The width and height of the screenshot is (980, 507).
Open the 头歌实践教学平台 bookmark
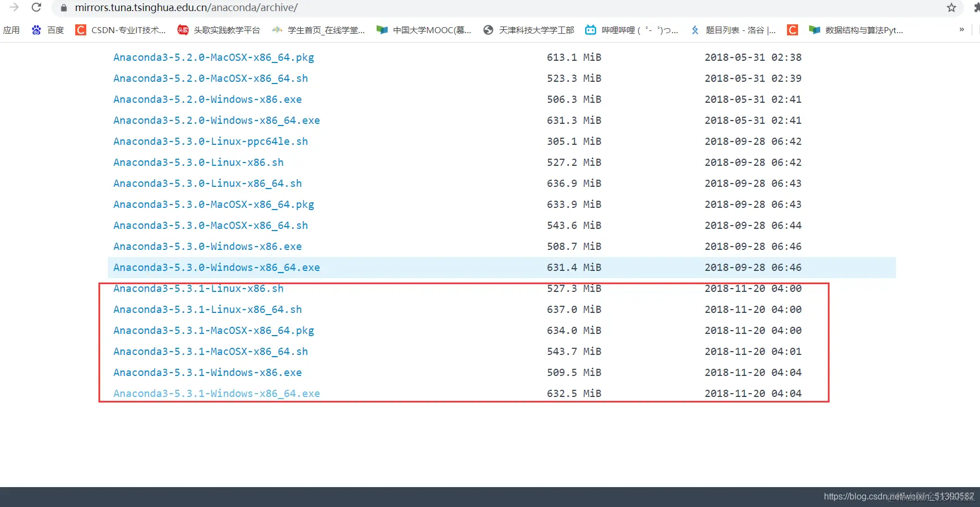coord(219,30)
